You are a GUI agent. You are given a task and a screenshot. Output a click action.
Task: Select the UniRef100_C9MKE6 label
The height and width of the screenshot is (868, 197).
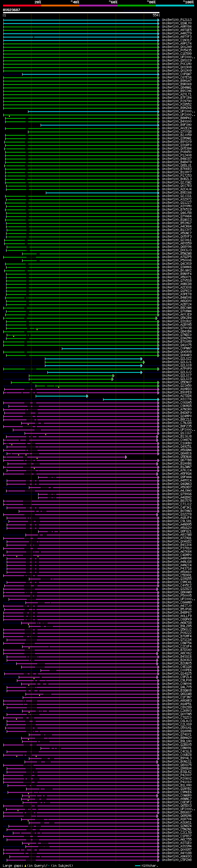click(x=177, y=792)
